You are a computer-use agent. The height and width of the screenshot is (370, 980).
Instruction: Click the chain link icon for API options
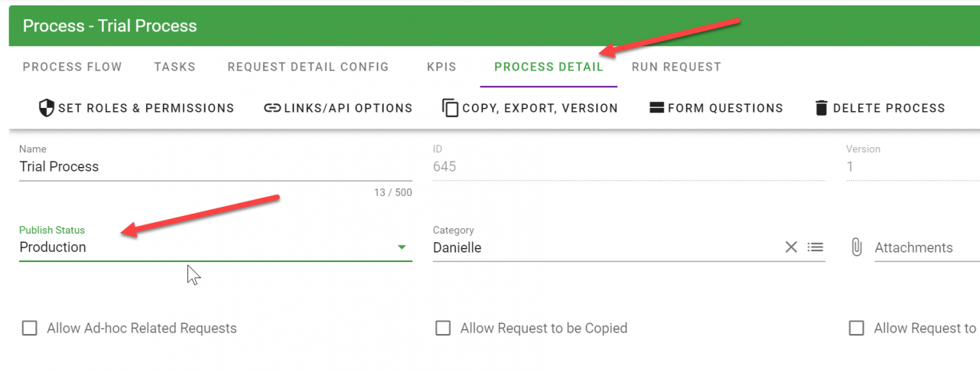pos(272,108)
